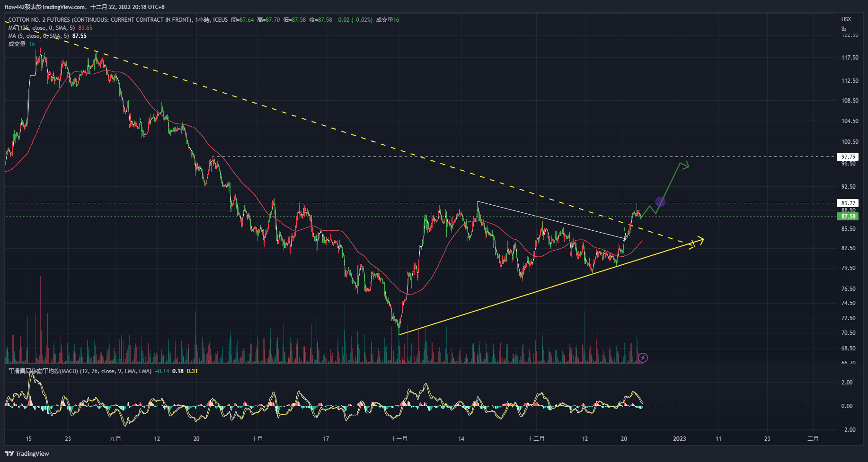Click the 九月 date axis label
The height and width of the screenshot is (462, 868).
(x=115, y=439)
